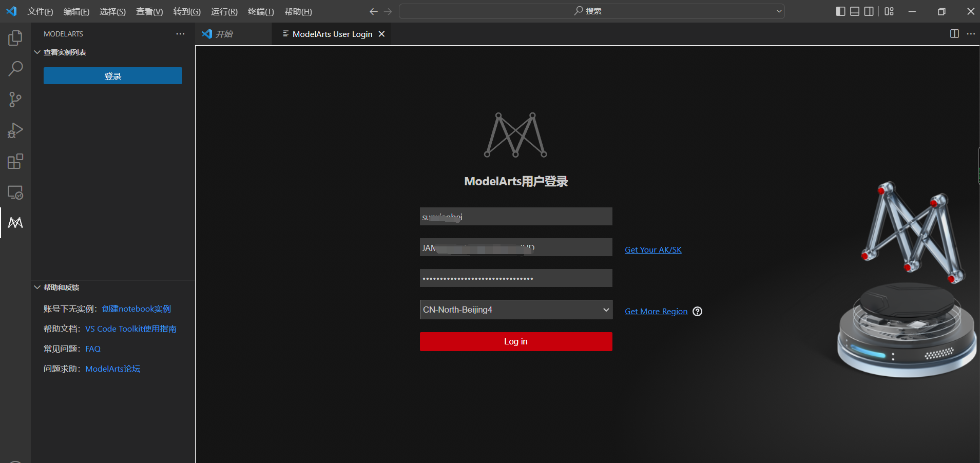Open the 查看(V) menu
The image size is (980, 463).
tap(149, 11)
